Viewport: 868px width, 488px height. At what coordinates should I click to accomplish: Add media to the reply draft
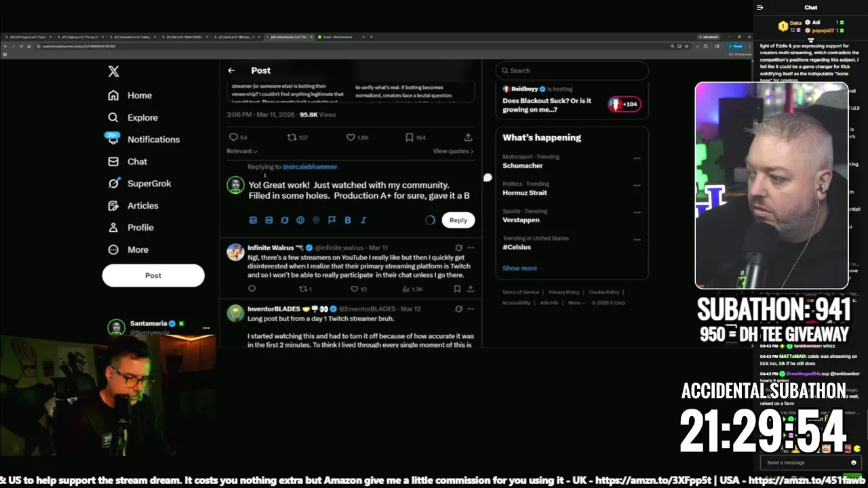coord(253,220)
